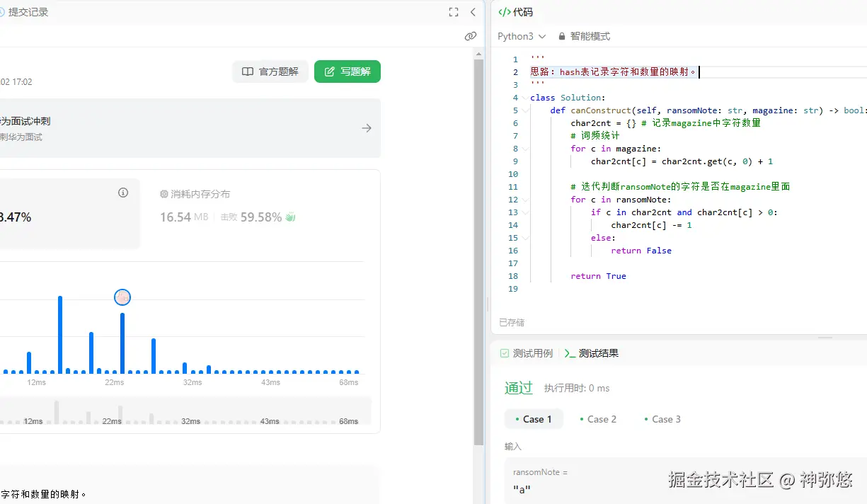Click the avatar marker above the 22ms bar
This screenshot has height=504, width=867.
click(x=122, y=297)
